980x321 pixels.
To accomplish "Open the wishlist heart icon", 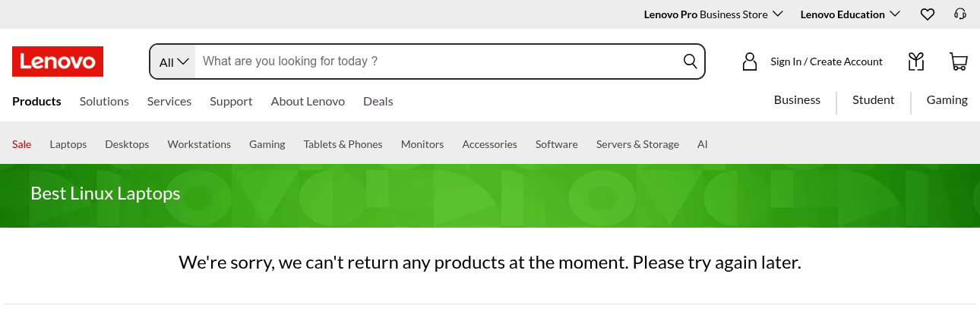I will click(927, 14).
